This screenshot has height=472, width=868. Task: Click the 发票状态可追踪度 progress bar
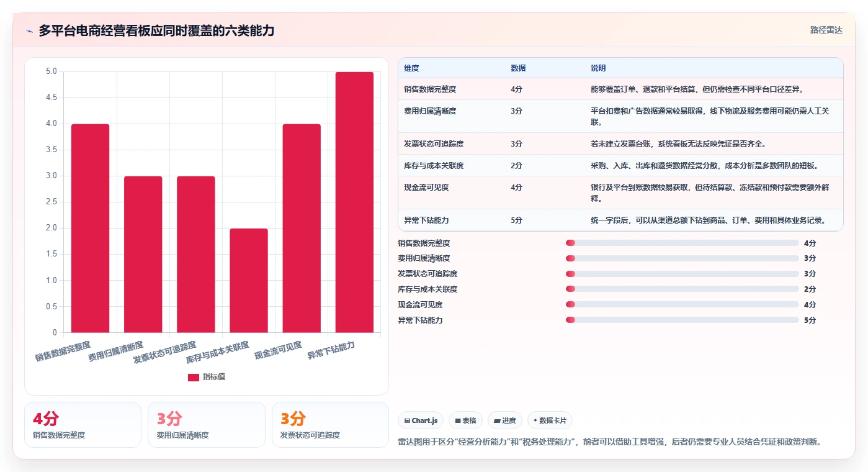[682, 274]
